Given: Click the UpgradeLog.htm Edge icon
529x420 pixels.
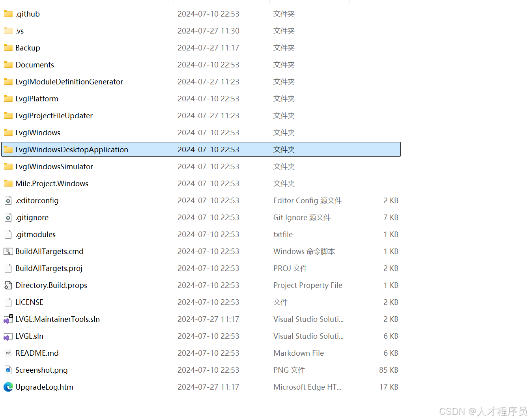Looking at the screenshot, I should pyautogui.click(x=8, y=387).
